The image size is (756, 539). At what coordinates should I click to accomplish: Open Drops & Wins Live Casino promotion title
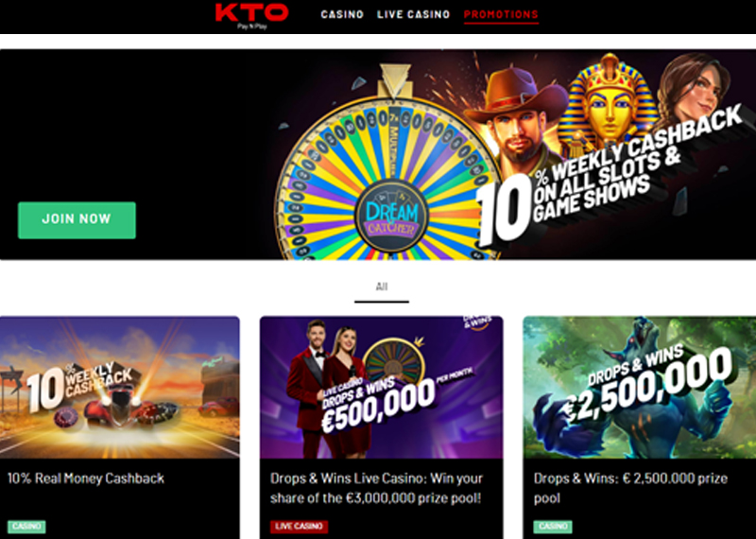coord(376,488)
